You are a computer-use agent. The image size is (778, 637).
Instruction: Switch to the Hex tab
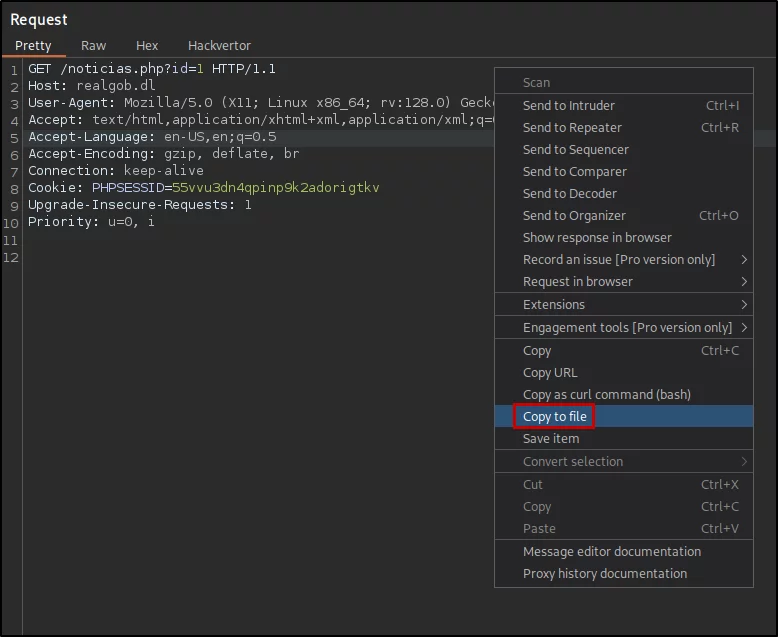147,46
